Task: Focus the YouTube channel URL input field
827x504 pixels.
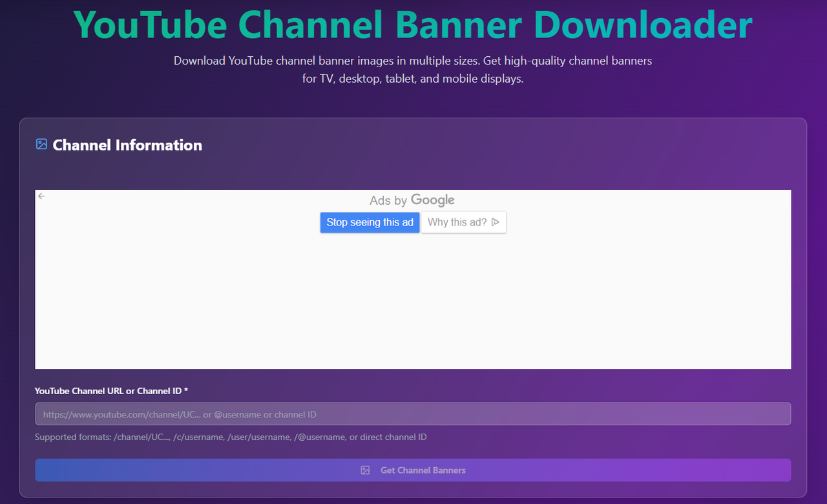Action: (x=412, y=414)
